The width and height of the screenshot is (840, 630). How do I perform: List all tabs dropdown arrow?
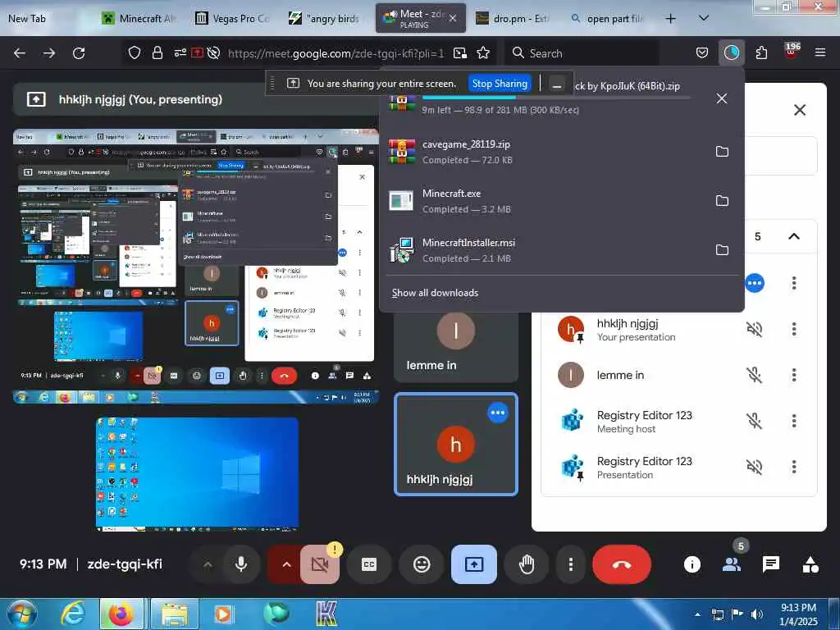(704, 18)
